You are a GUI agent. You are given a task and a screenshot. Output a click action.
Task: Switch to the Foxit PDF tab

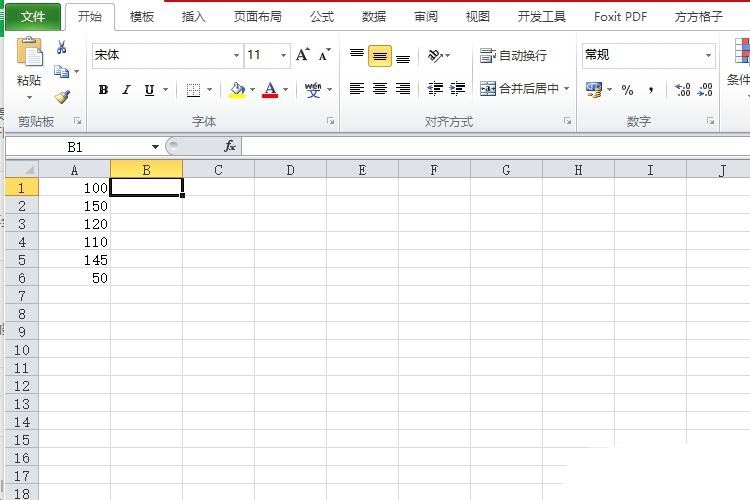click(x=620, y=17)
